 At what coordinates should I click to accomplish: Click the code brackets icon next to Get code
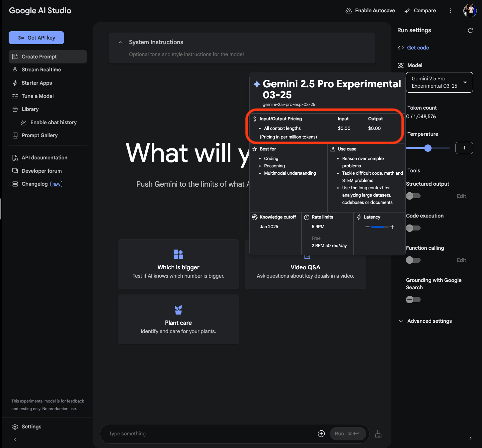pos(401,48)
